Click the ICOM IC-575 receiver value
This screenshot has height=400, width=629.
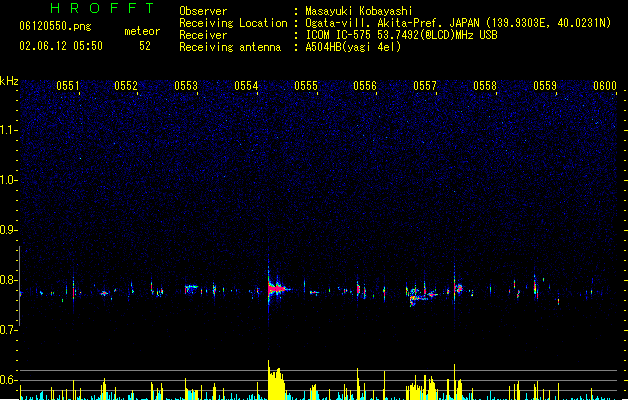point(401,35)
